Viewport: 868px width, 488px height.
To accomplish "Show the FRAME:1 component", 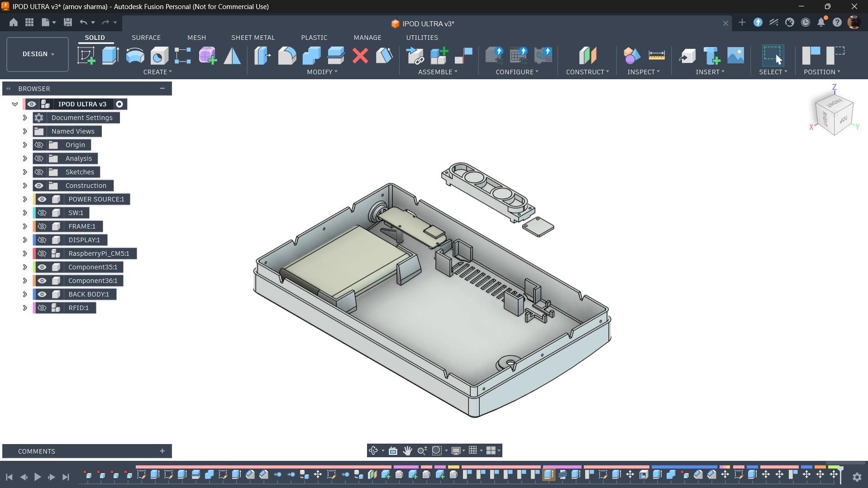I will coord(42,226).
